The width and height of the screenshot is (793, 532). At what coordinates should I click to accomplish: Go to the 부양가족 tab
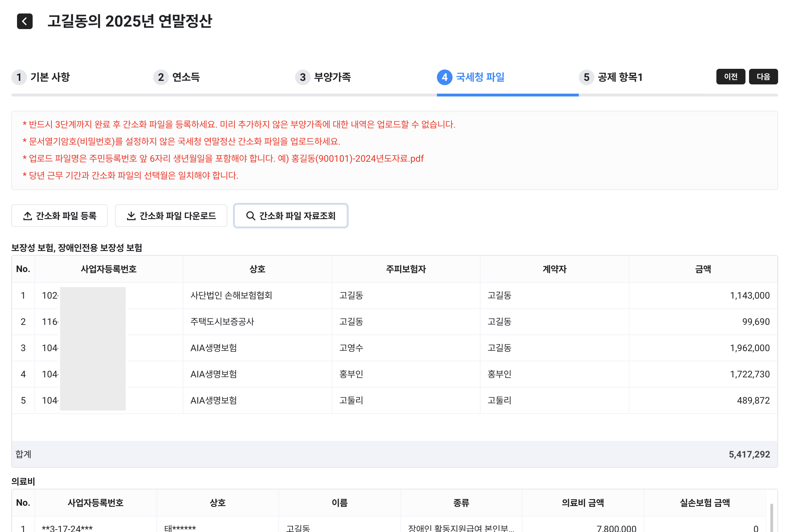[332, 77]
